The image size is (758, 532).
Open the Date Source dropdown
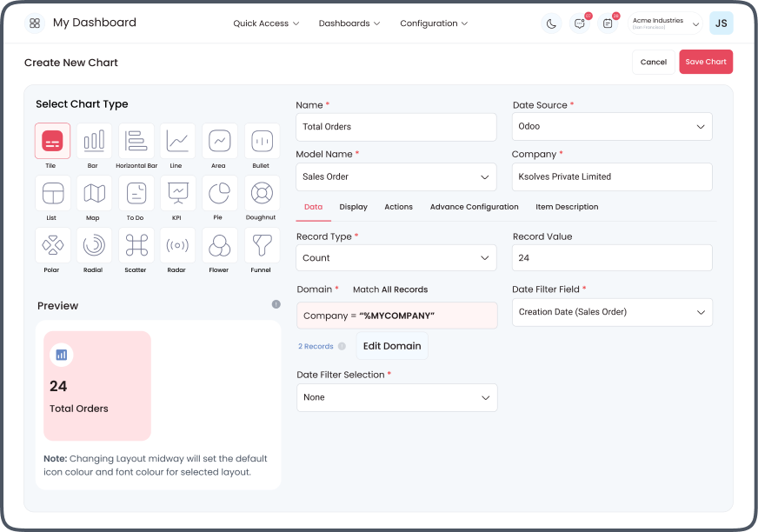[x=612, y=127]
